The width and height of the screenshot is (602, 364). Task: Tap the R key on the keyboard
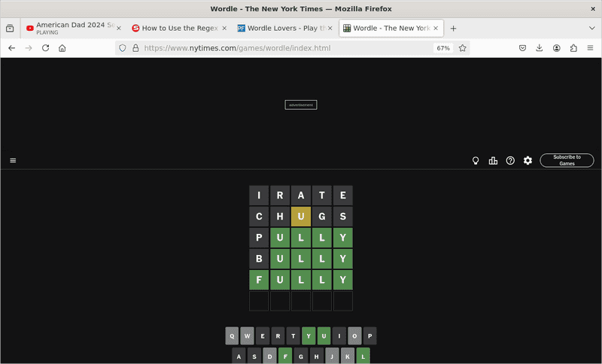click(278, 336)
